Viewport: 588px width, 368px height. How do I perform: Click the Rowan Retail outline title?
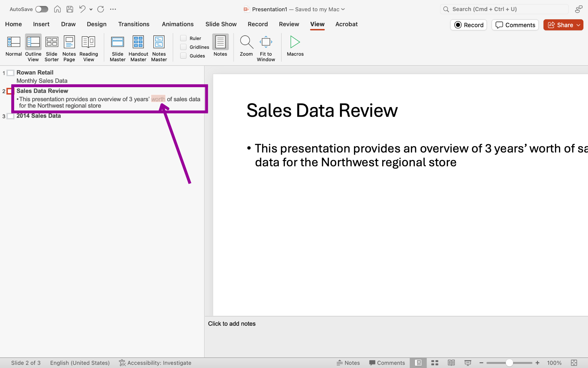click(x=35, y=72)
